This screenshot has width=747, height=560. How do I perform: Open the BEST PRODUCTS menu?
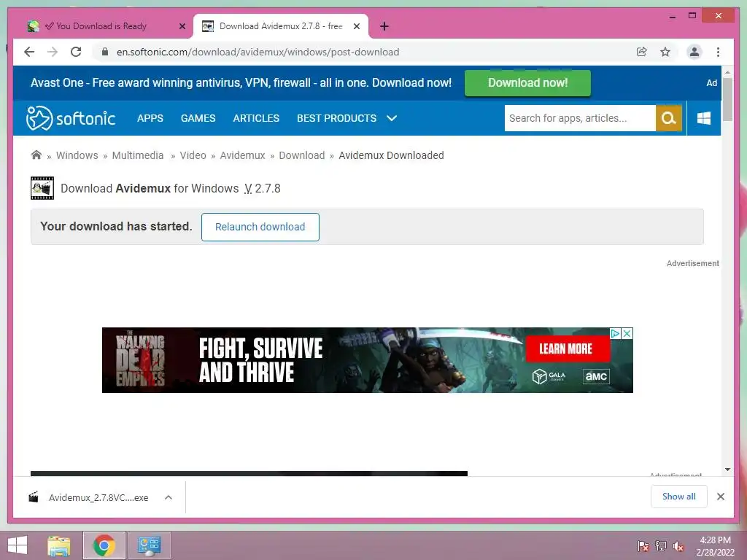pos(337,118)
